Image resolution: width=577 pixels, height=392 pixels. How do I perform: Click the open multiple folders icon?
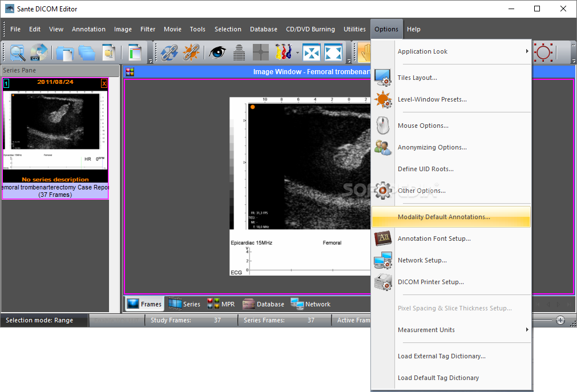coord(87,52)
